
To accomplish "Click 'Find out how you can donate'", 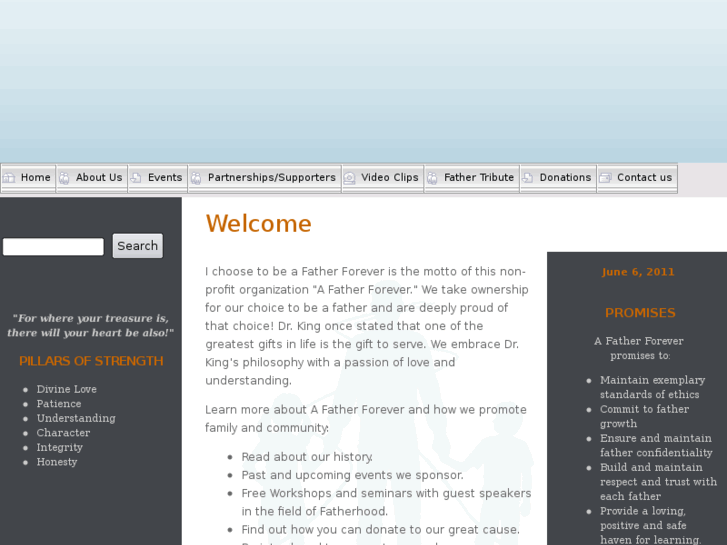I will [381, 530].
